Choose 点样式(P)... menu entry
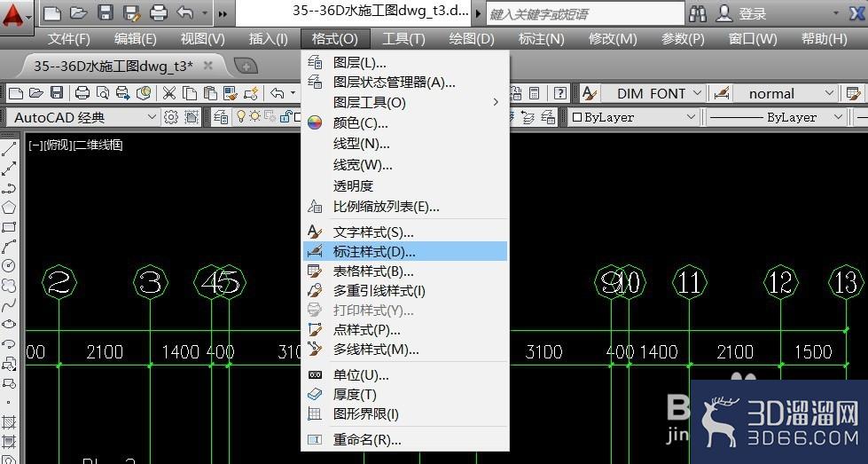868x464 pixels. [x=405, y=330]
